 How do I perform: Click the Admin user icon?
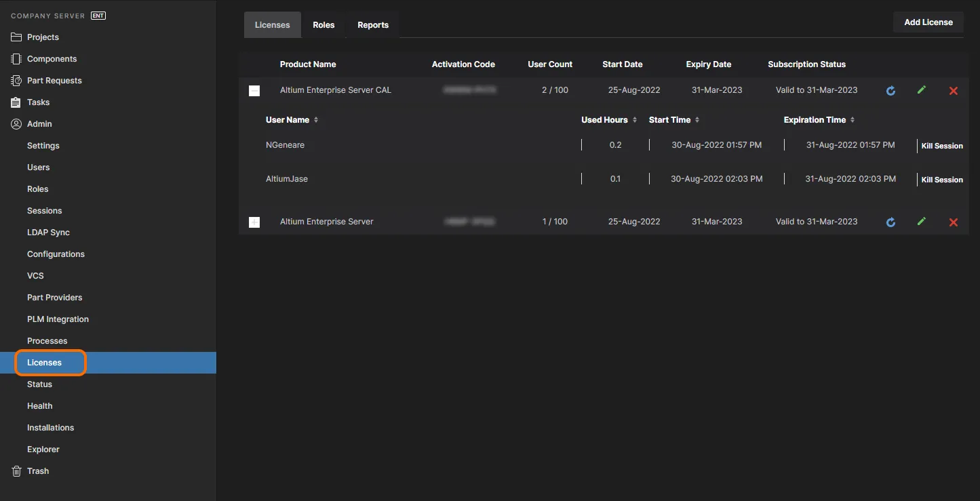pos(16,124)
